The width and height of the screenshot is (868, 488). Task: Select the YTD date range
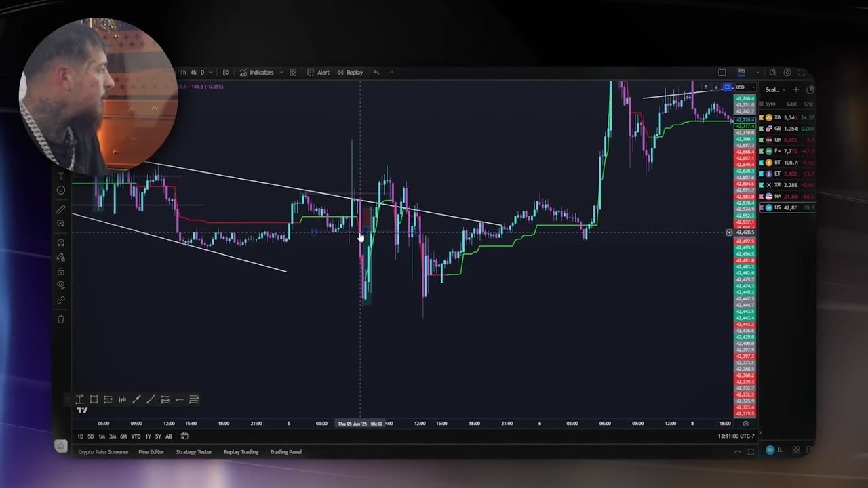tap(136, 436)
